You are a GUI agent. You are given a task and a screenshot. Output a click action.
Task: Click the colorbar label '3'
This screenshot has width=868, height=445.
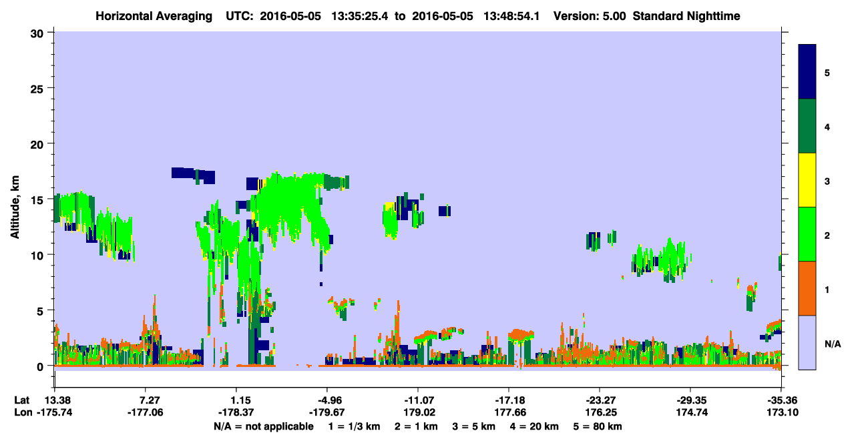(x=827, y=180)
